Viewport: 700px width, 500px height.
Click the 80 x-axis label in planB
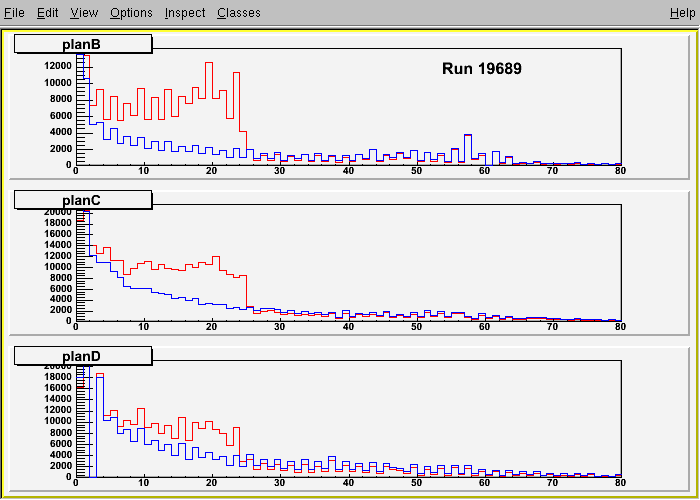[620, 171]
